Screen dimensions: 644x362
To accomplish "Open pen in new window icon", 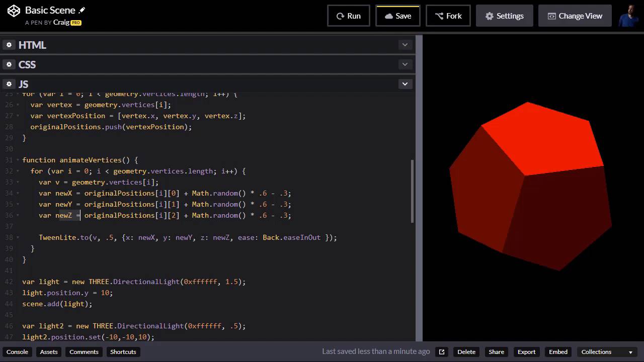I will (442, 352).
